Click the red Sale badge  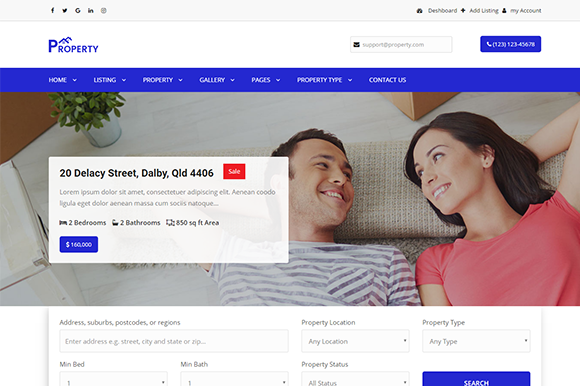(234, 172)
